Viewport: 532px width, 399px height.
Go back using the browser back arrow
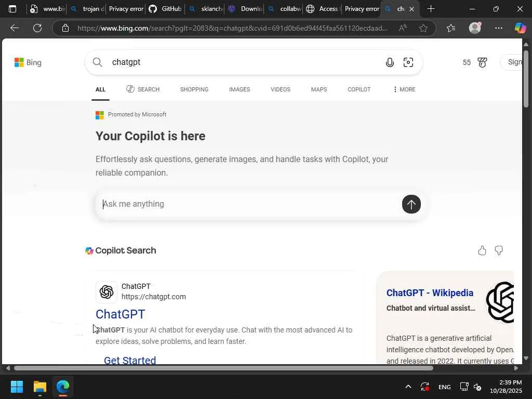[x=14, y=28]
